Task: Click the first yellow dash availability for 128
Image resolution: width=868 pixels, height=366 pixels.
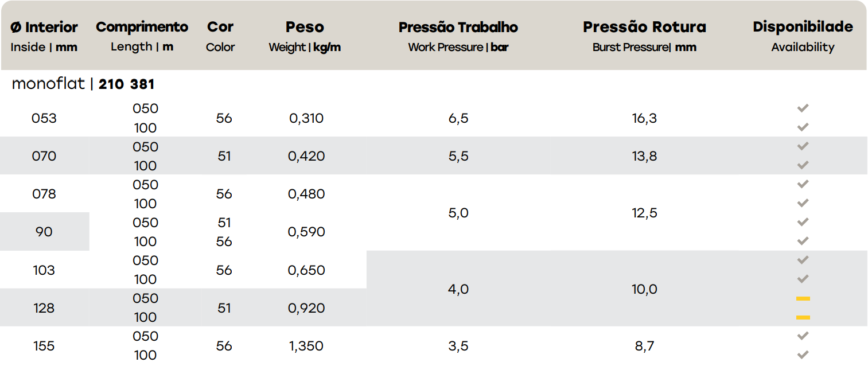Action: click(803, 299)
